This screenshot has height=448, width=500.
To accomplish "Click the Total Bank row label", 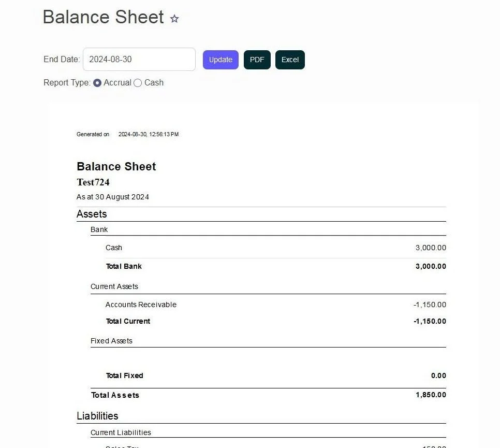I will coord(124,266).
